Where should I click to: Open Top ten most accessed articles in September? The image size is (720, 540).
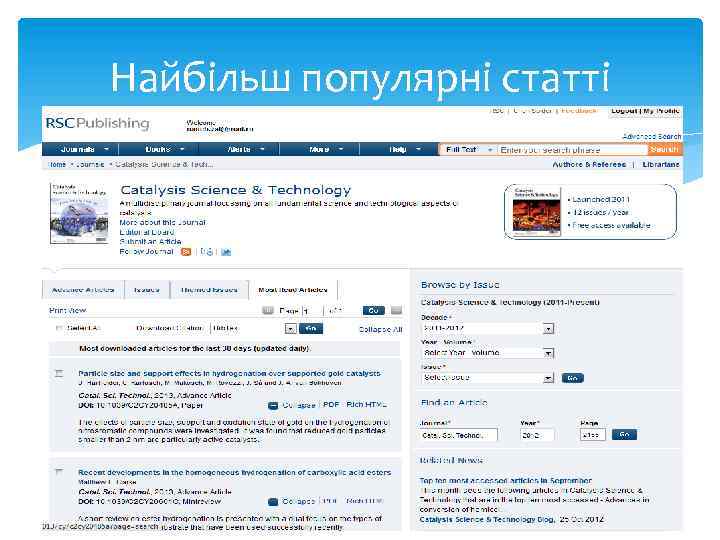(506, 480)
